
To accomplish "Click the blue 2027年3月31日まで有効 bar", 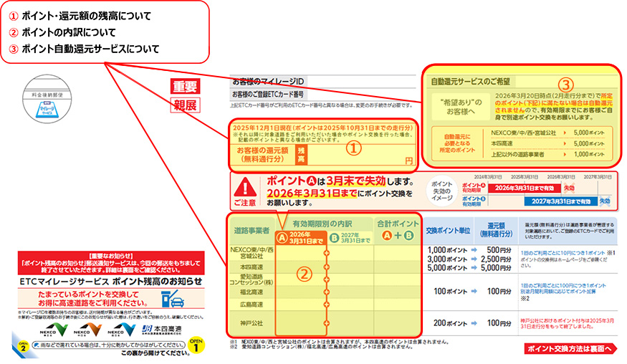I will click(561, 201).
